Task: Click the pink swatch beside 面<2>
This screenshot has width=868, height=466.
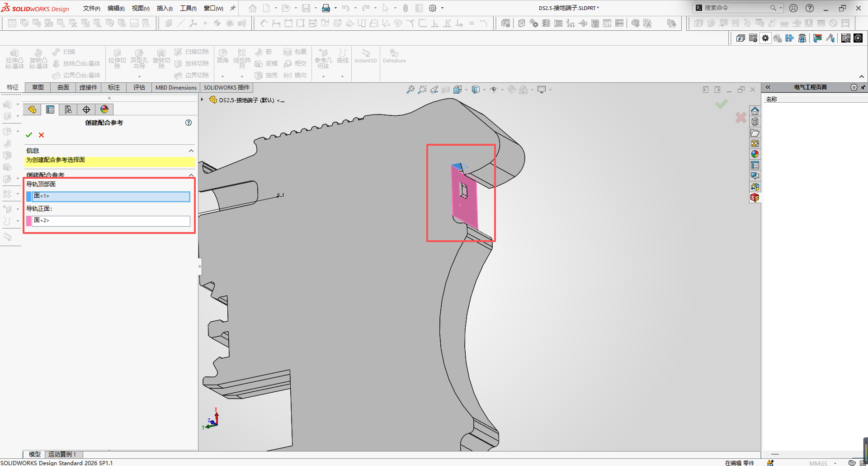Action: click(x=29, y=221)
